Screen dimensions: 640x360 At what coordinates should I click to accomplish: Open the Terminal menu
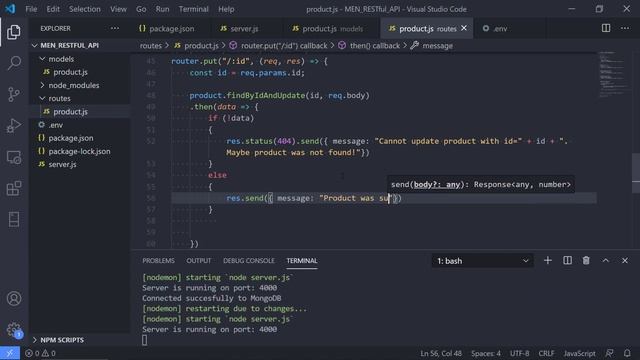tap(193, 9)
